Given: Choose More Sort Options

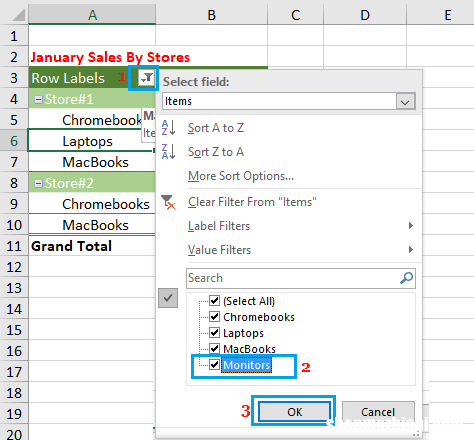Looking at the screenshot, I should point(241,176).
